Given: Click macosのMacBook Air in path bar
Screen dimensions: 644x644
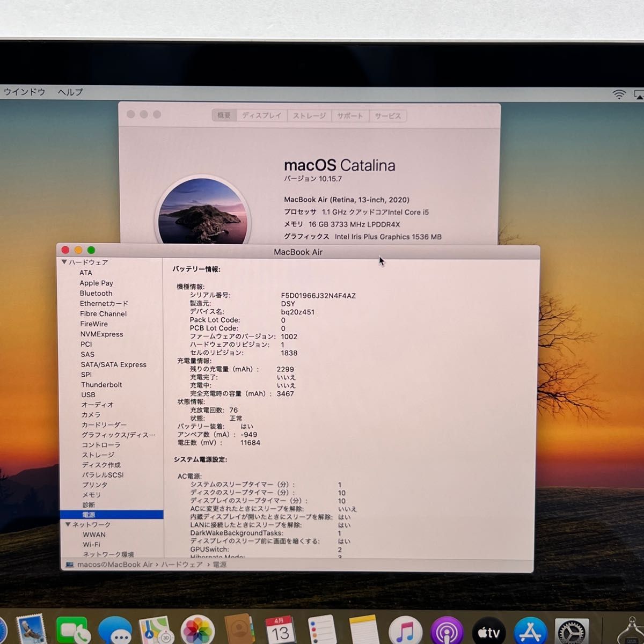Looking at the screenshot, I should coord(115,565).
